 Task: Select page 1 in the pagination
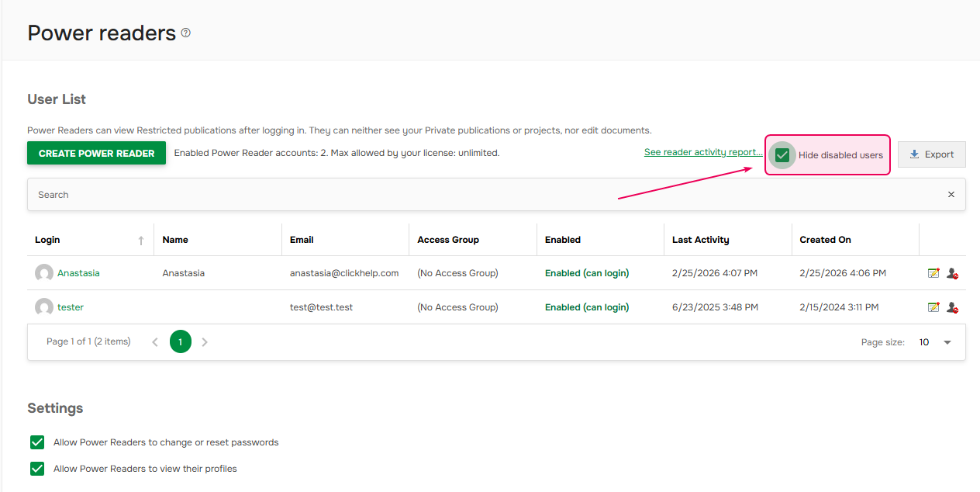[181, 342]
